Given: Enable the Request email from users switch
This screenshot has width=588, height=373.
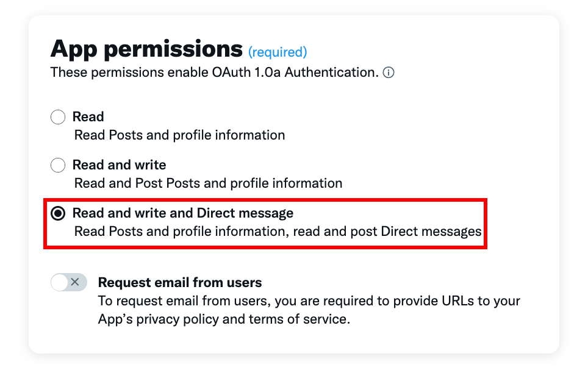Looking at the screenshot, I should pyautogui.click(x=69, y=282).
